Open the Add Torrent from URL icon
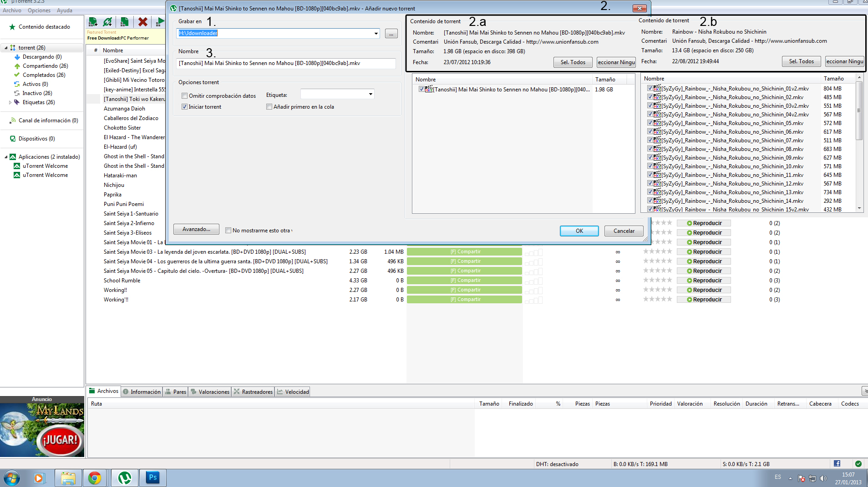Image resolution: width=868 pixels, height=487 pixels. [x=108, y=21]
